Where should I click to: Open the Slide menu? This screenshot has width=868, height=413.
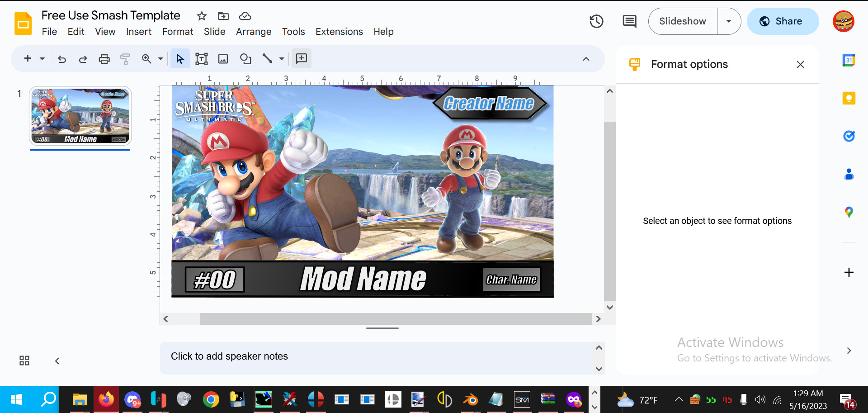coord(214,32)
